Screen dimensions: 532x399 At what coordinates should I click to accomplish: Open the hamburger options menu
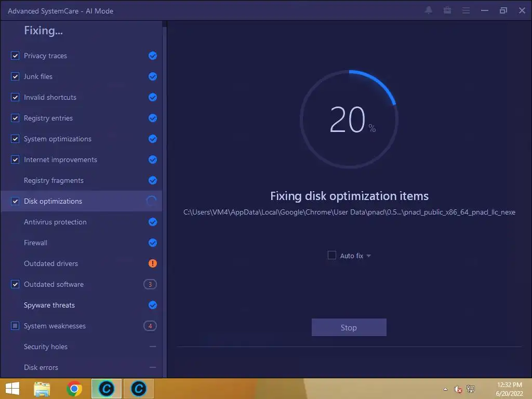coord(466,10)
